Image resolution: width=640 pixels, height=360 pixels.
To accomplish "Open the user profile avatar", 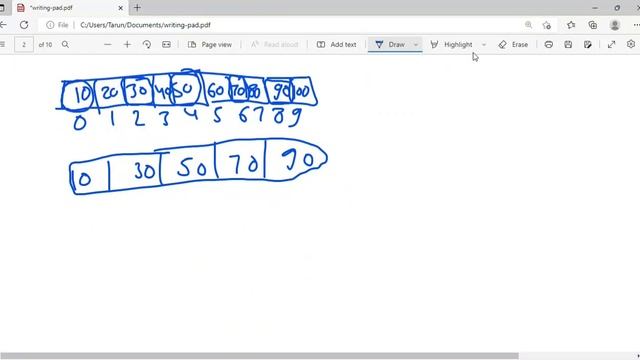I will 615,25.
